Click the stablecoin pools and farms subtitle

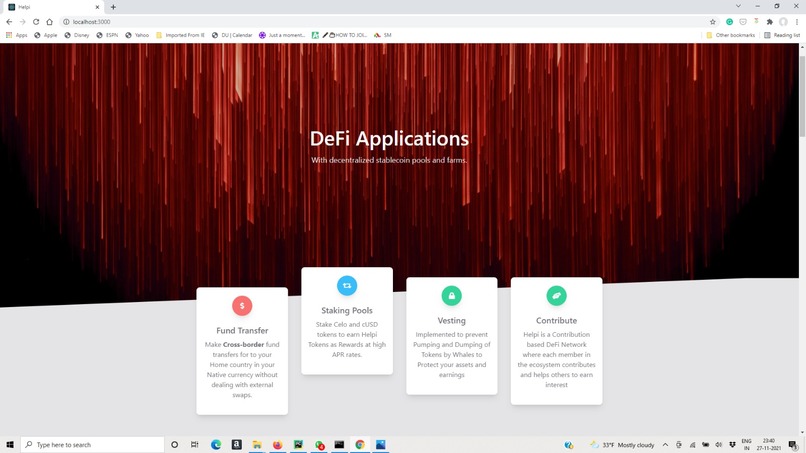(389, 160)
